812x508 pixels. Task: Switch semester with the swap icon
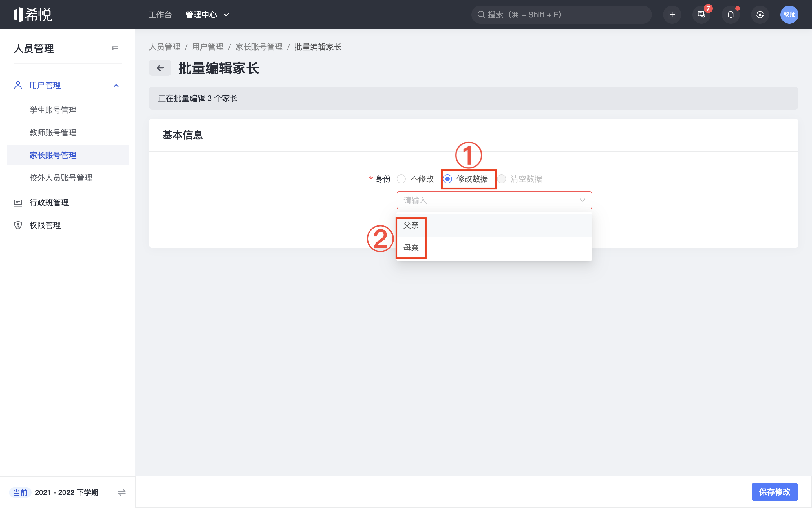click(122, 492)
